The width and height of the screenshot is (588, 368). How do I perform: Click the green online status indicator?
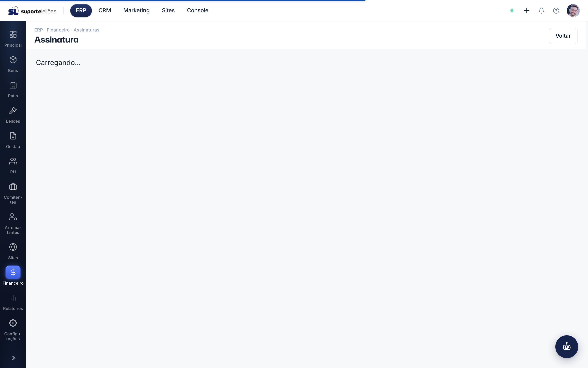click(512, 10)
